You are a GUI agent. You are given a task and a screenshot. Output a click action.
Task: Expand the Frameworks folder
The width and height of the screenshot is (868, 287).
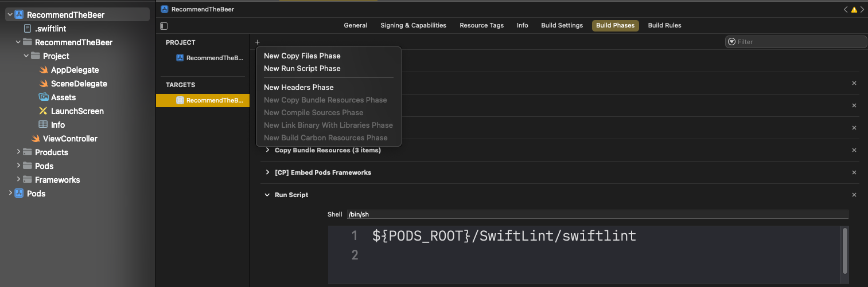click(x=18, y=180)
